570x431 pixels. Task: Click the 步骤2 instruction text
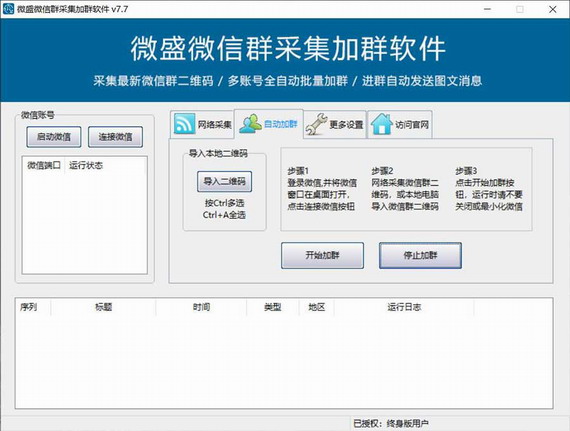pos(405,189)
